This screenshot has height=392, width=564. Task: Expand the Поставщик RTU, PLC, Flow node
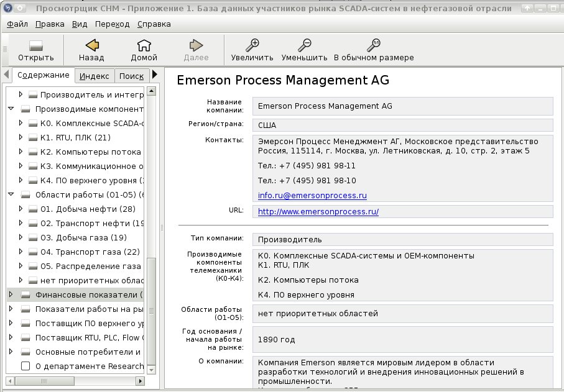tap(11, 337)
